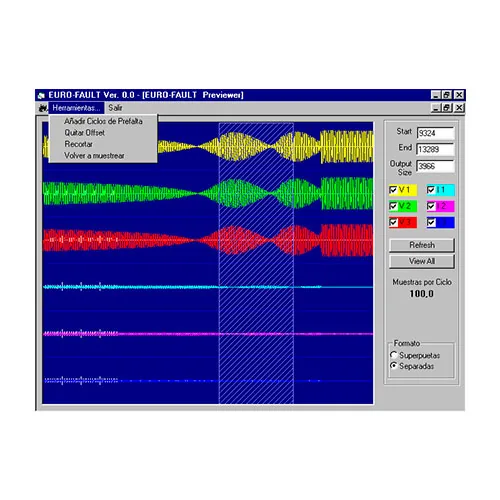500x500 pixels.
Task: Maximize the main EURO-FAULT window
Action: (447, 95)
